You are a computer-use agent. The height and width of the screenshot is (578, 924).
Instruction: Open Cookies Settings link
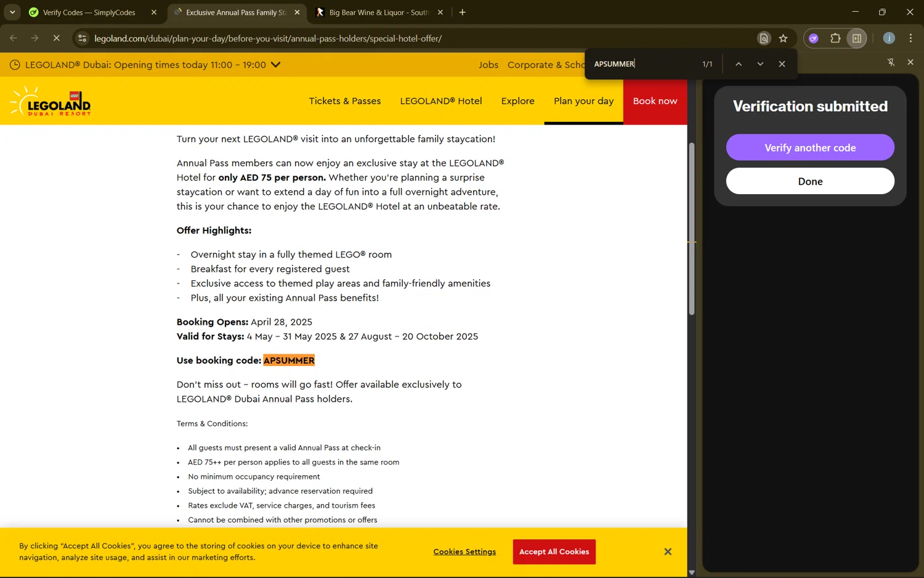tap(464, 552)
